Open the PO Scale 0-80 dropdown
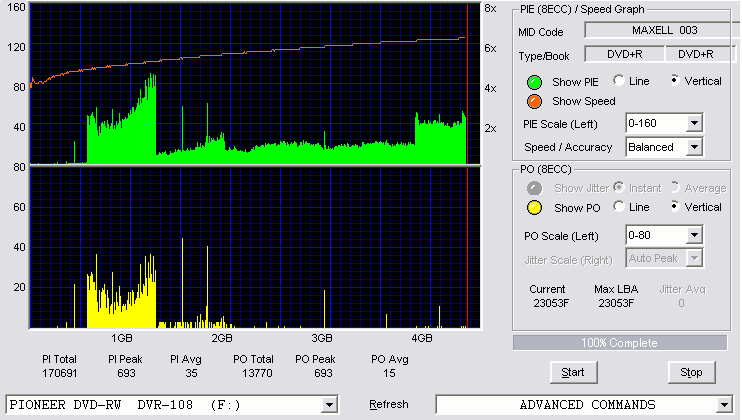 pos(694,235)
